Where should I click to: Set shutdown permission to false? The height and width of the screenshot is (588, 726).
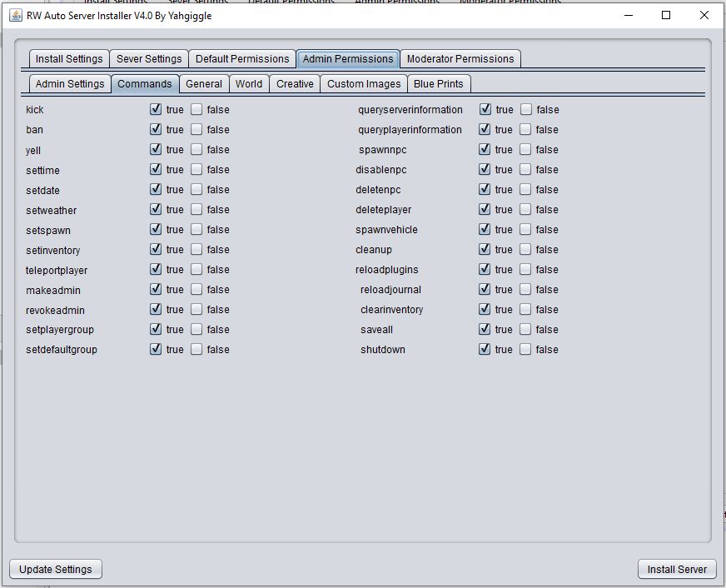525,349
